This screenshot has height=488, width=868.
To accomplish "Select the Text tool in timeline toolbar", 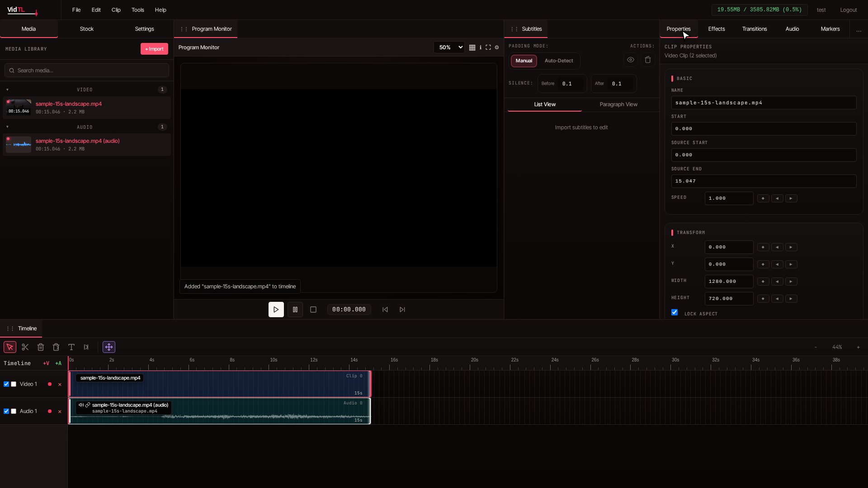I will [x=71, y=347].
